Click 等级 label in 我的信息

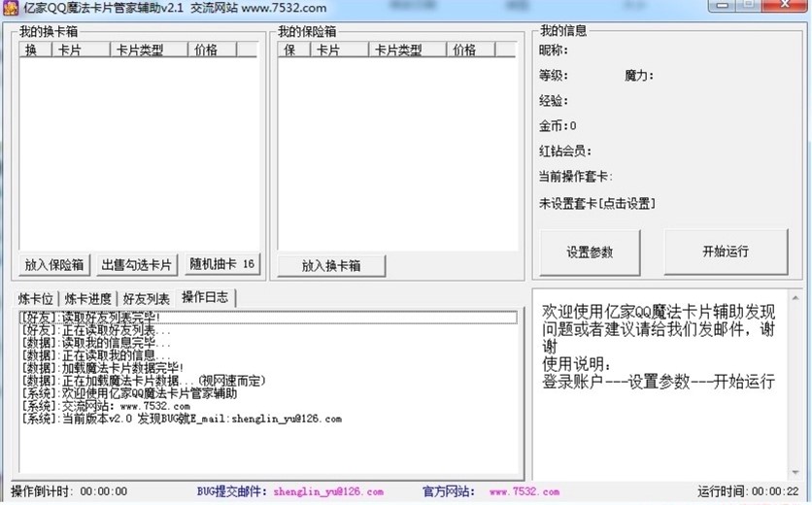(553, 76)
